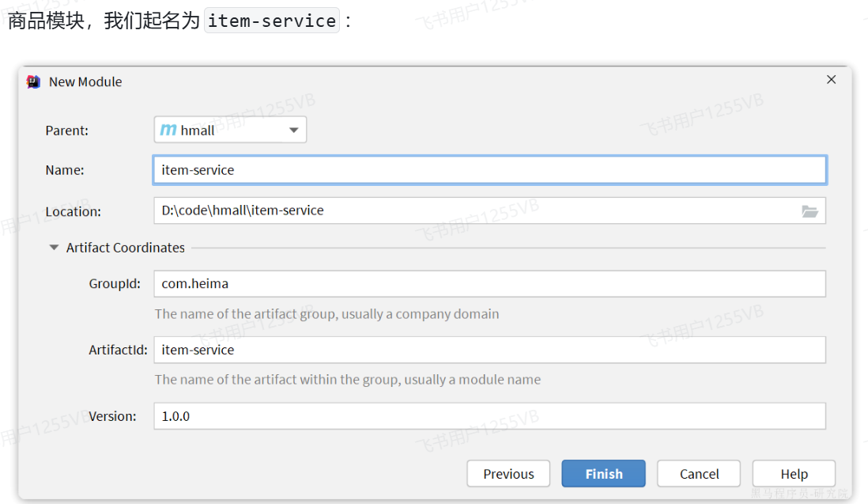
Task: Click the GroupId hint about company domain
Action: [x=326, y=314]
